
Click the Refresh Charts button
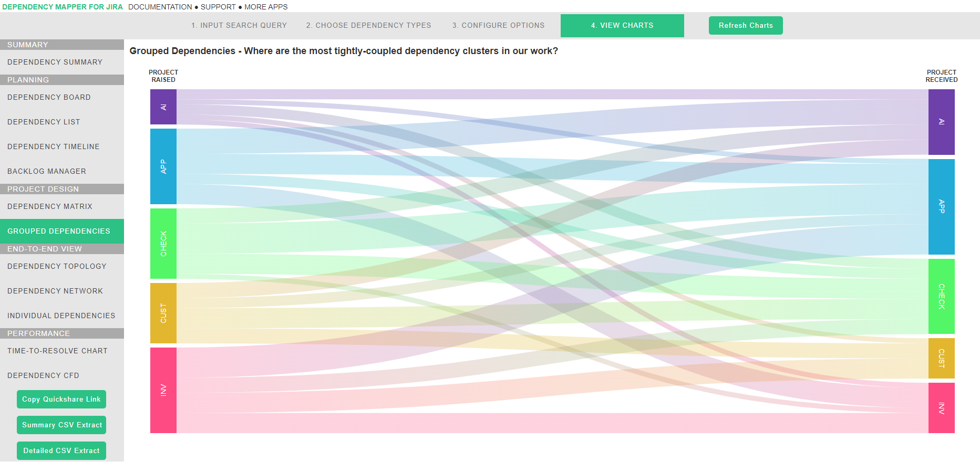tap(746, 25)
